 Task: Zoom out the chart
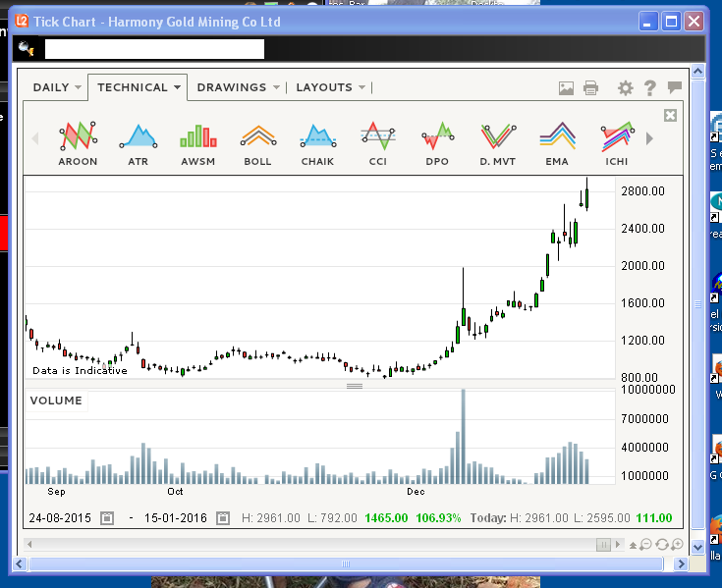(x=646, y=545)
